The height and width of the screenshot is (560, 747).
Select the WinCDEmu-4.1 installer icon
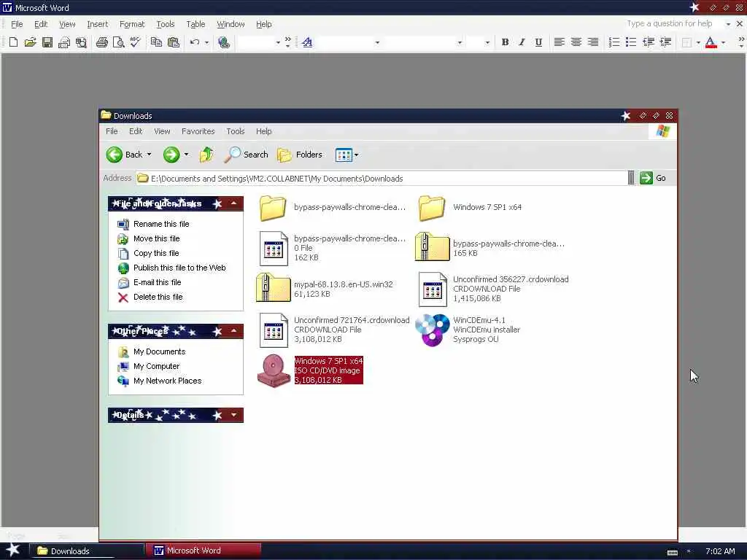pos(432,330)
